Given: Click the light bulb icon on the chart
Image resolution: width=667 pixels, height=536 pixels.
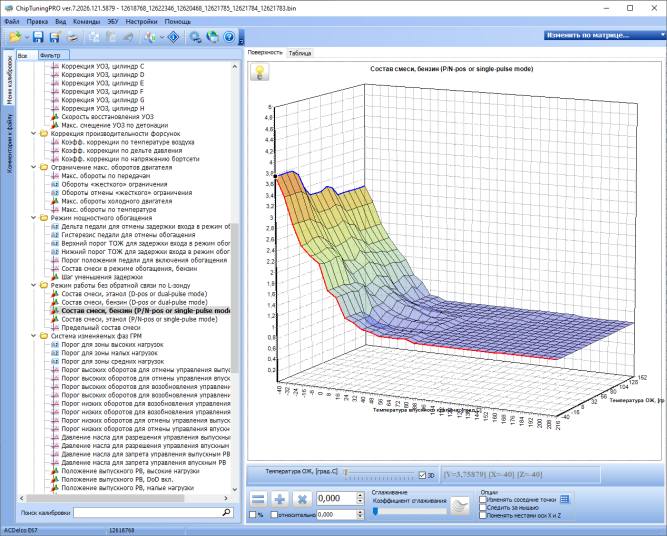Looking at the screenshot, I should (259, 72).
